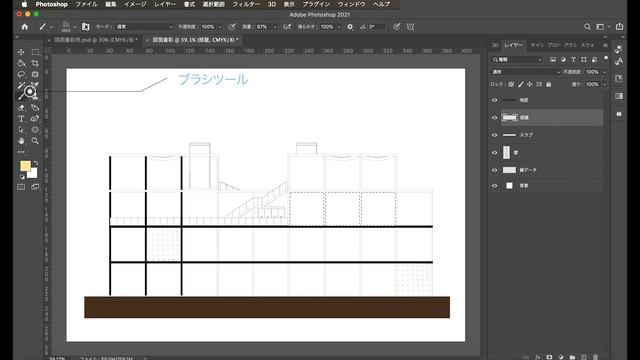Open the ファイル menu
This screenshot has width=640, height=360.
click(x=87, y=4)
